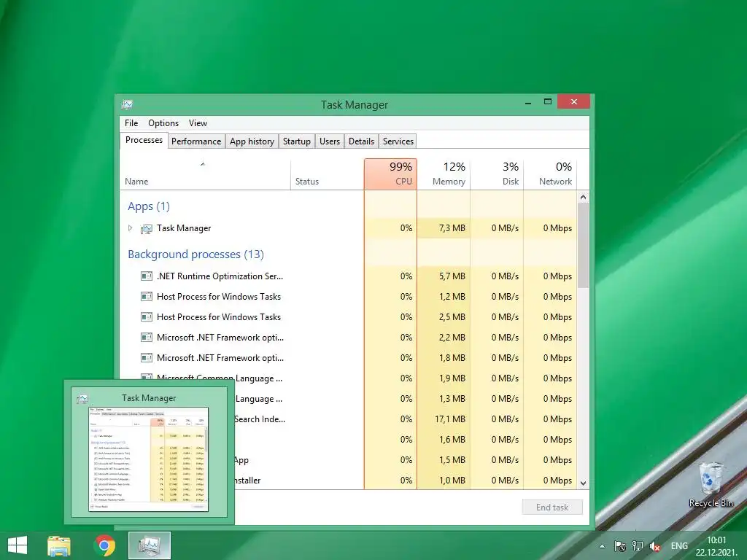This screenshot has width=747, height=560.
Task: Maximize the Task Manager window
Action: pyautogui.click(x=548, y=102)
